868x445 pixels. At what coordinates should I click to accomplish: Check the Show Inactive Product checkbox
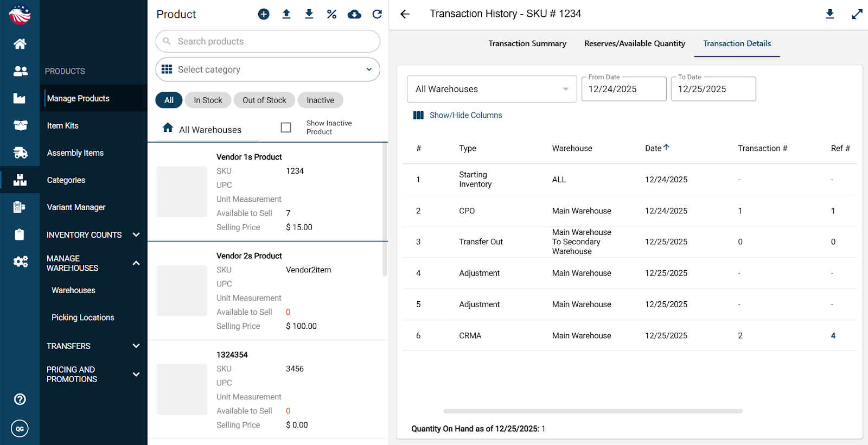pos(286,128)
